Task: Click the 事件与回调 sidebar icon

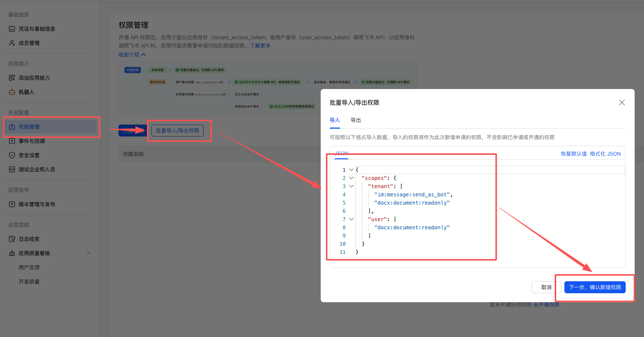Action: tap(12, 141)
